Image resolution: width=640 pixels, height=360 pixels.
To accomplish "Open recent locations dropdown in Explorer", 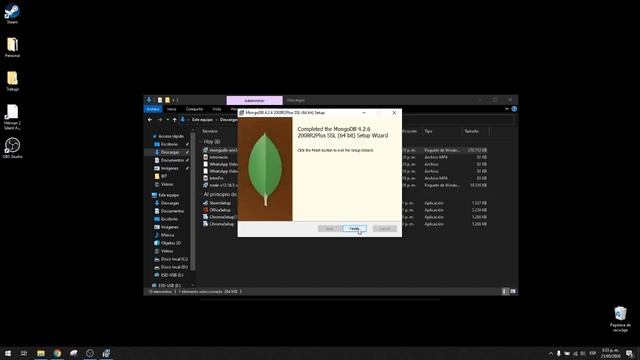I will point(167,120).
